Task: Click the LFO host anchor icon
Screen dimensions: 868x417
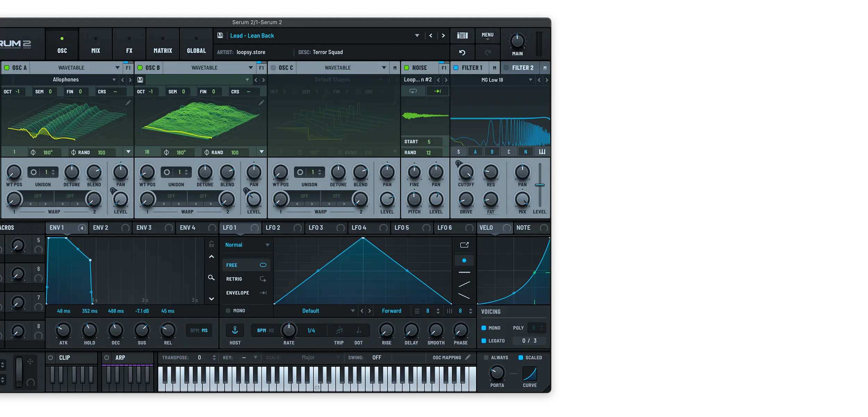Action: coord(235,330)
